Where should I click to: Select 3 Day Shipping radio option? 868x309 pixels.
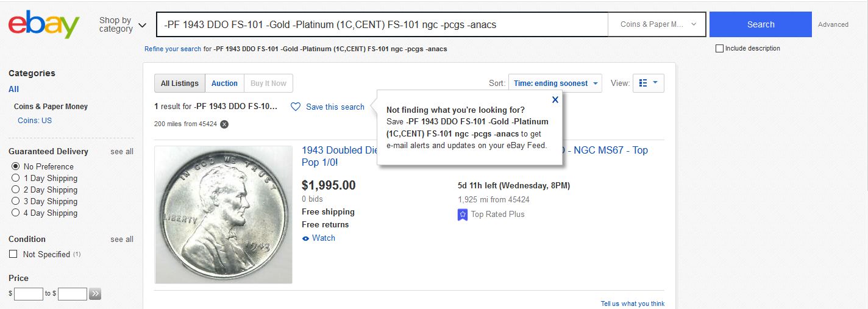(16, 201)
